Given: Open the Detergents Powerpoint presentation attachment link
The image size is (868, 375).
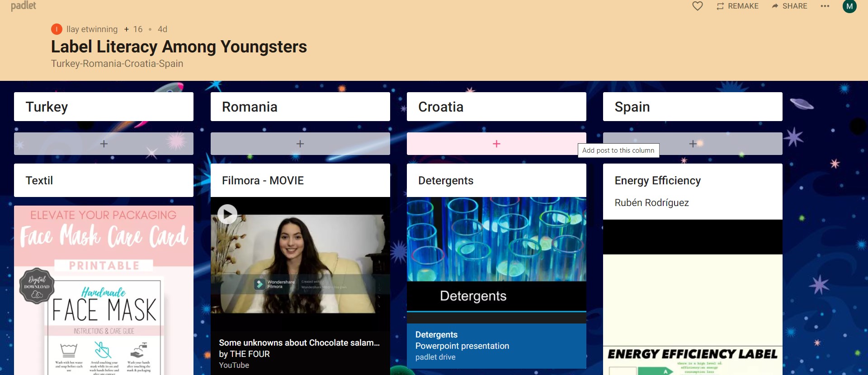Looking at the screenshot, I should click(x=496, y=346).
